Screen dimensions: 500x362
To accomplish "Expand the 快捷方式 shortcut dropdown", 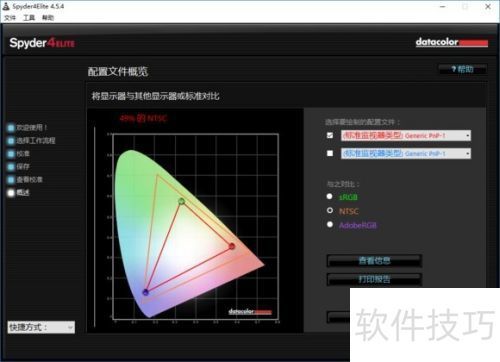I will click(x=41, y=327).
